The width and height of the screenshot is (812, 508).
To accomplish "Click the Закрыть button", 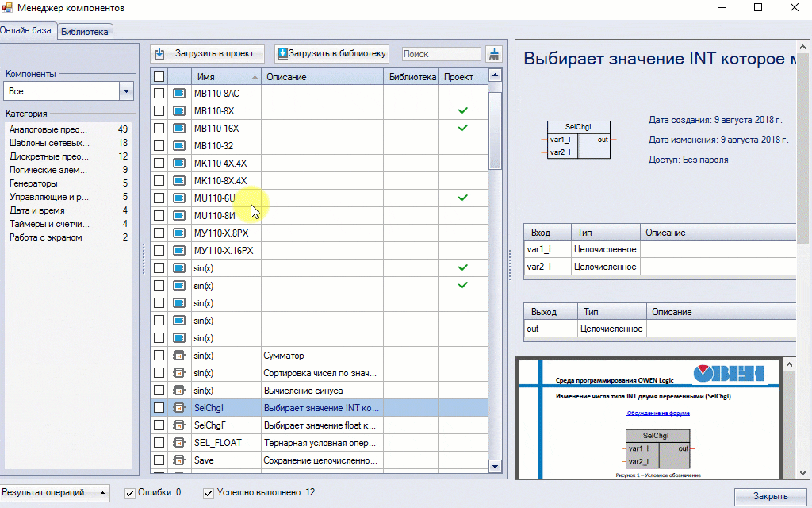I will (770, 496).
